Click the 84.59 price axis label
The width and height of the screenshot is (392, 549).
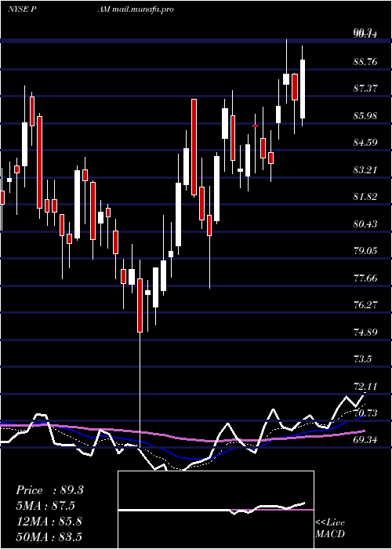[x=365, y=143]
